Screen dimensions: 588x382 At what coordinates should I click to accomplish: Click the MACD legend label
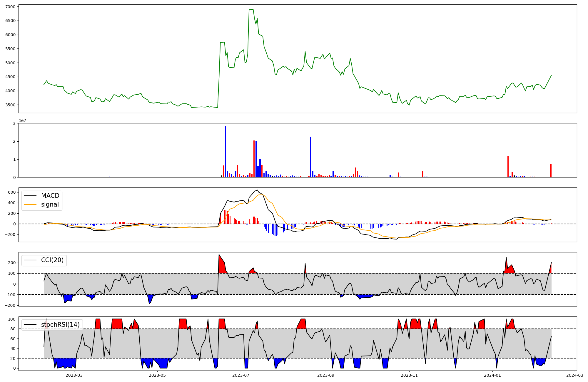[x=50, y=196]
